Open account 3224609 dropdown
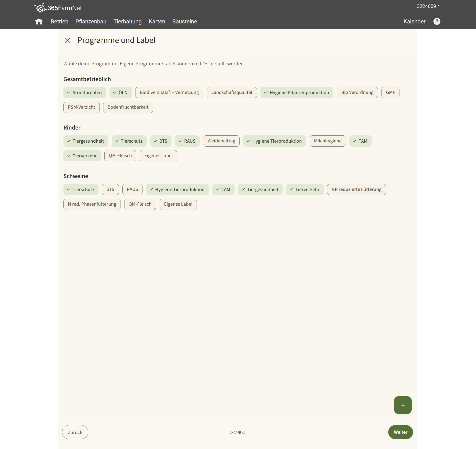Image resolution: width=476 pixels, height=449 pixels. 428,6
